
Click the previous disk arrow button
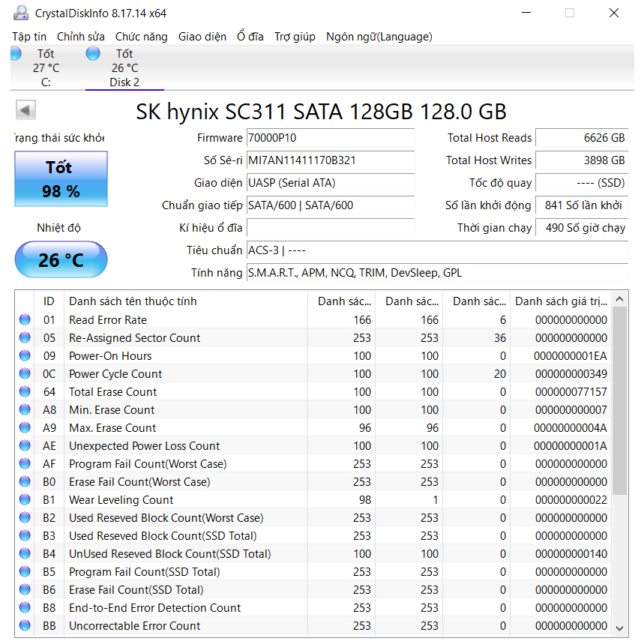tap(25, 109)
